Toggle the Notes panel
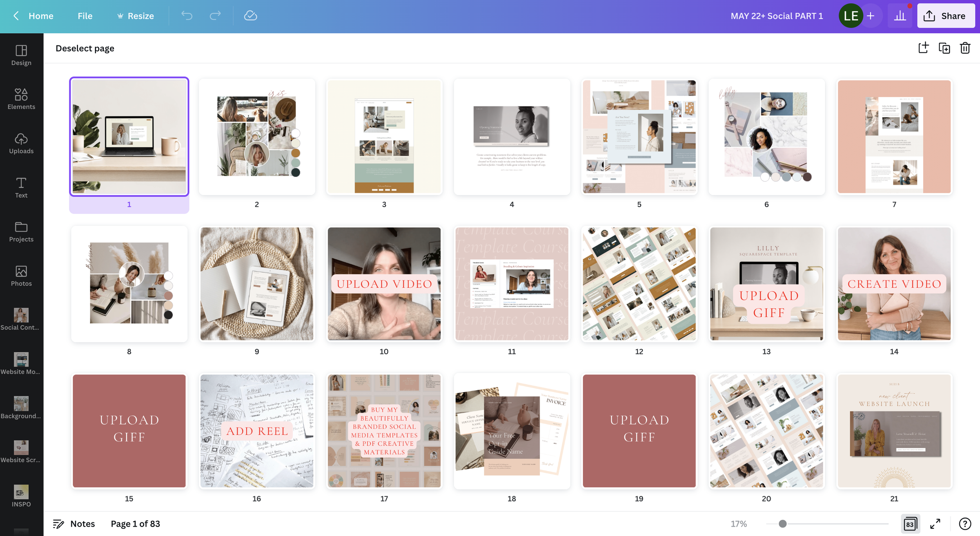 74,524
